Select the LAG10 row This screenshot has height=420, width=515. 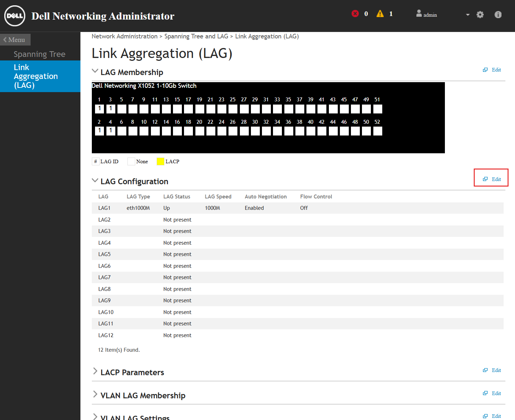click(298, 312)
